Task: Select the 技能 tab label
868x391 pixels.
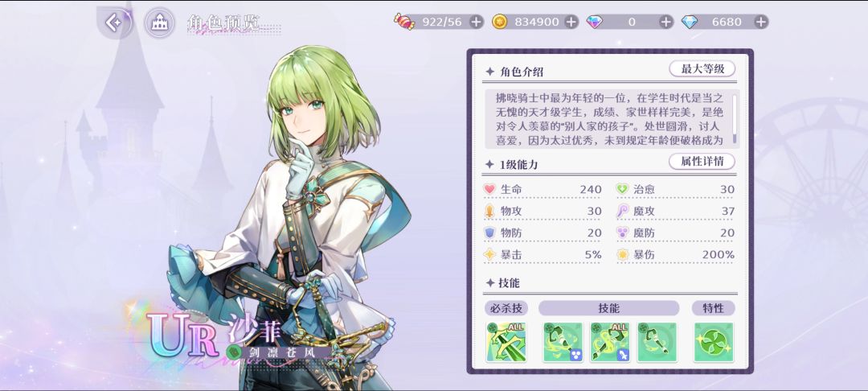Action: 609,308
